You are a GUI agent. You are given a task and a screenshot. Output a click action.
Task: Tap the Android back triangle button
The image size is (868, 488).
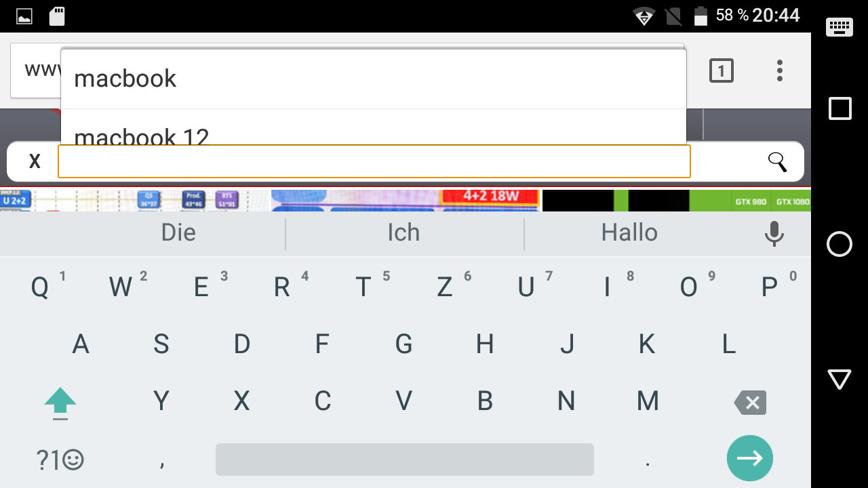click(x=840, y=379)
